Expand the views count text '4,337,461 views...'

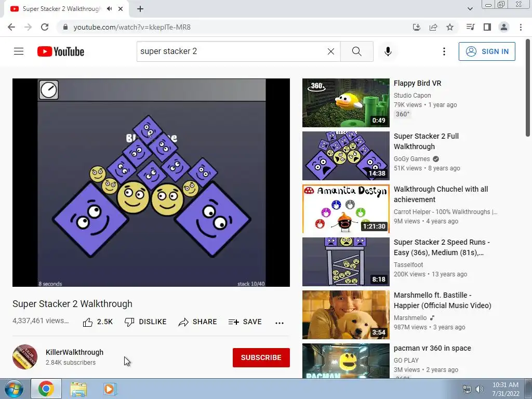coord(41,321)
